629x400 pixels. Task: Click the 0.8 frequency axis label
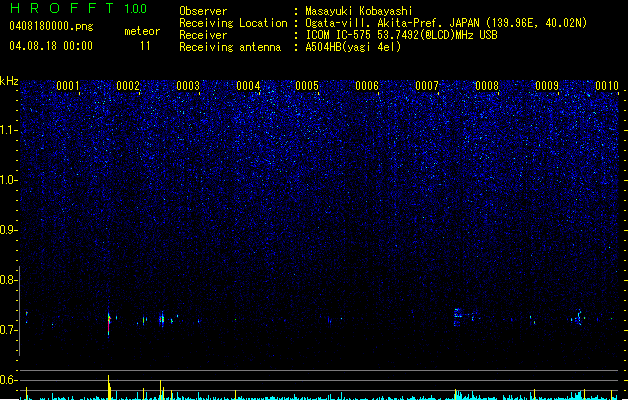coord(9,280)
